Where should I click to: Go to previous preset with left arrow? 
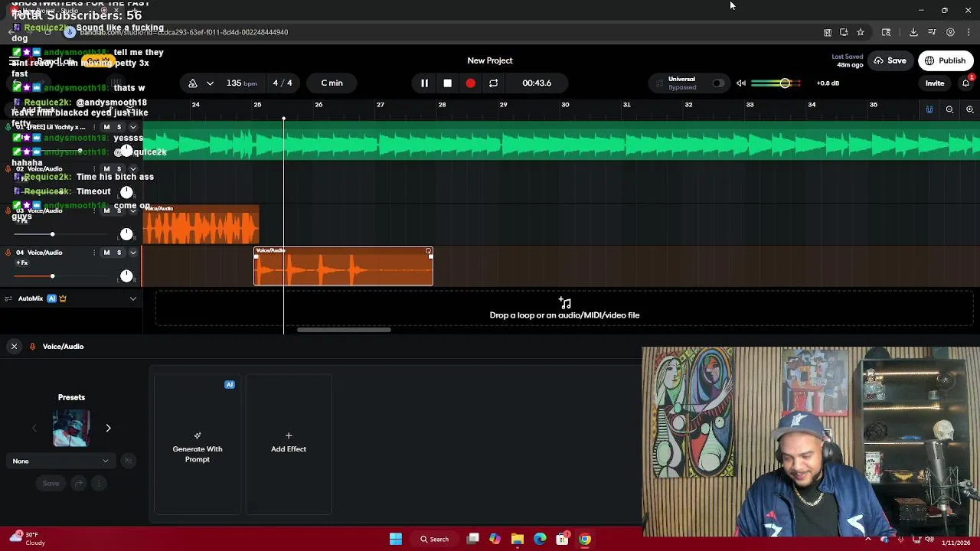pyautogui.click(x=34, y=429)
